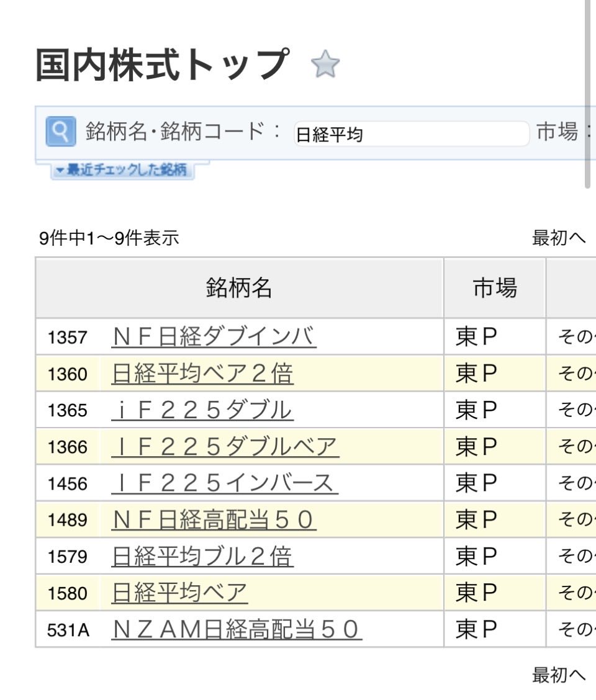This screenshot has height=700, width=596.
Task: Click stock code 1579
Action: coord(68,557)
